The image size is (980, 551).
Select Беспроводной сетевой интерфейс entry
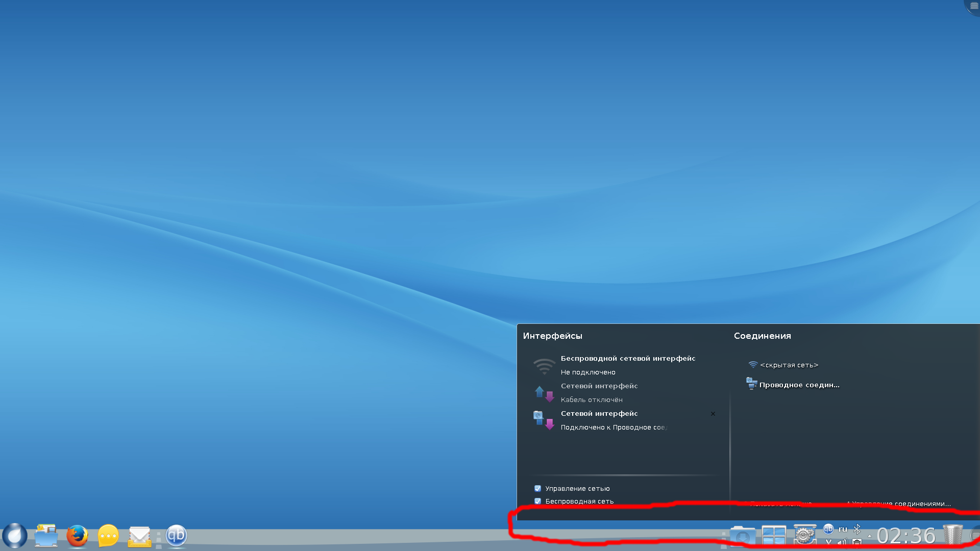coord(627,365)
